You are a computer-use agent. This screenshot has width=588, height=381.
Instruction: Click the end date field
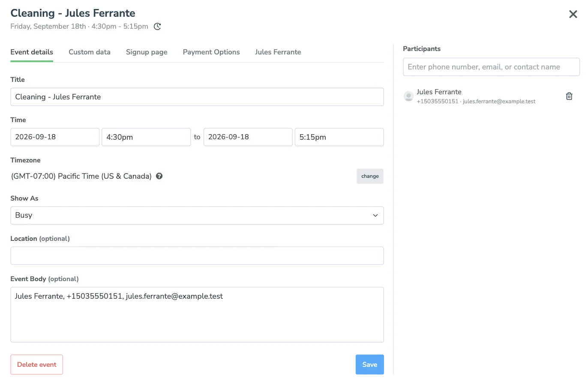248,137
